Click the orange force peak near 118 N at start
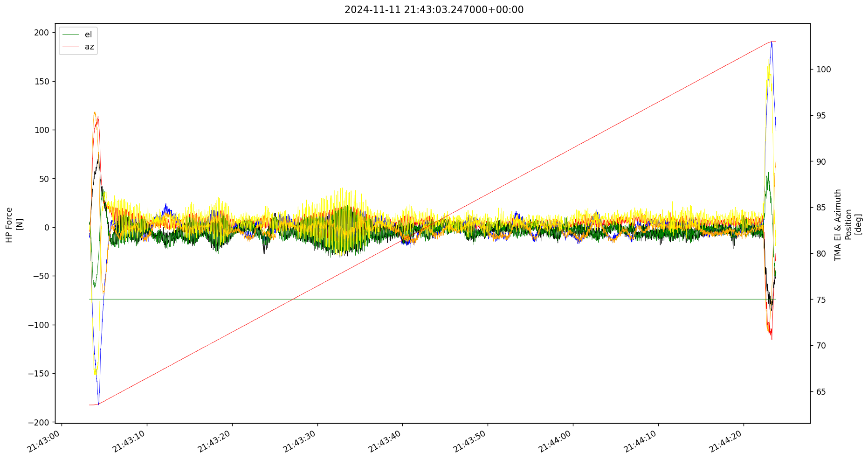 pyautogui.click(x=95, y=113)
